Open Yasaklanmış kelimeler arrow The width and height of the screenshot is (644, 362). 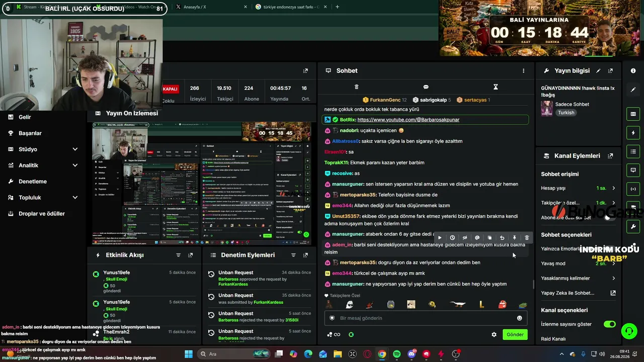tap(613, 278)
